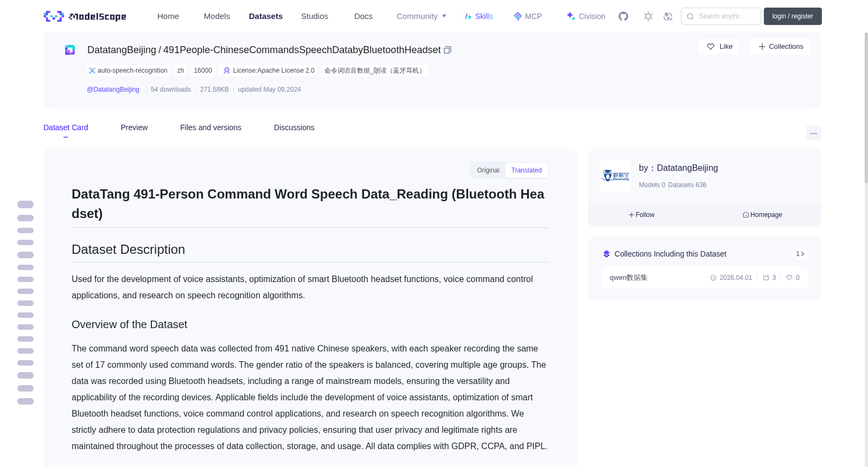868x467 pixels.
Task: Click the Models 0 count
Action: 652,185
